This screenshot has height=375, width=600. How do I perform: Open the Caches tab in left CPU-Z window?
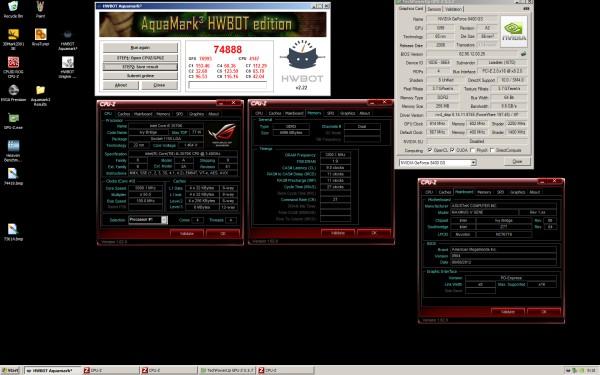(124, 114)
